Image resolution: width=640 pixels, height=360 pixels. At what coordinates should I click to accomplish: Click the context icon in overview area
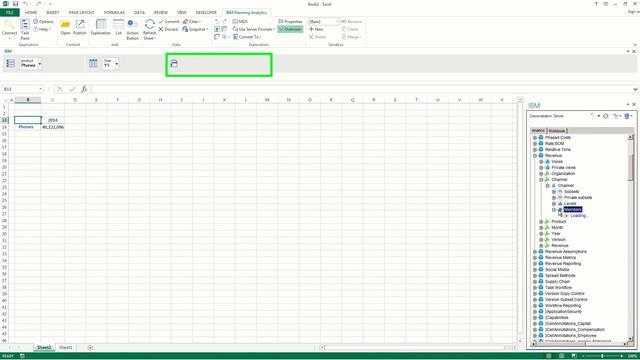tap(174, 63)
